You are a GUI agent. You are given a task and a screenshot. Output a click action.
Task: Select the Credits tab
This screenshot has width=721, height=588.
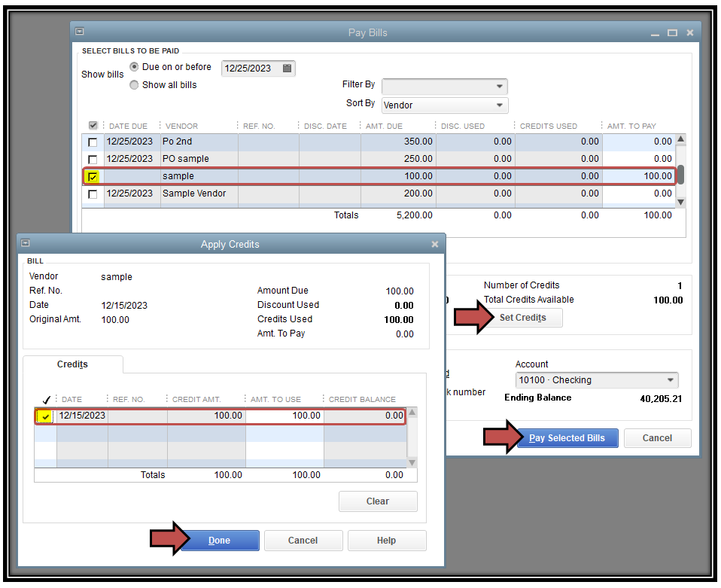(73, 364)
